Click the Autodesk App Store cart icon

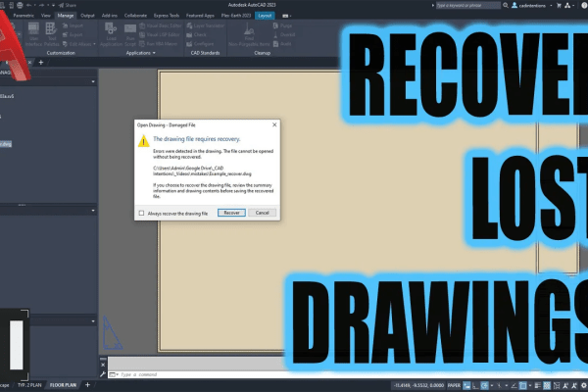[x=559, y=5]
